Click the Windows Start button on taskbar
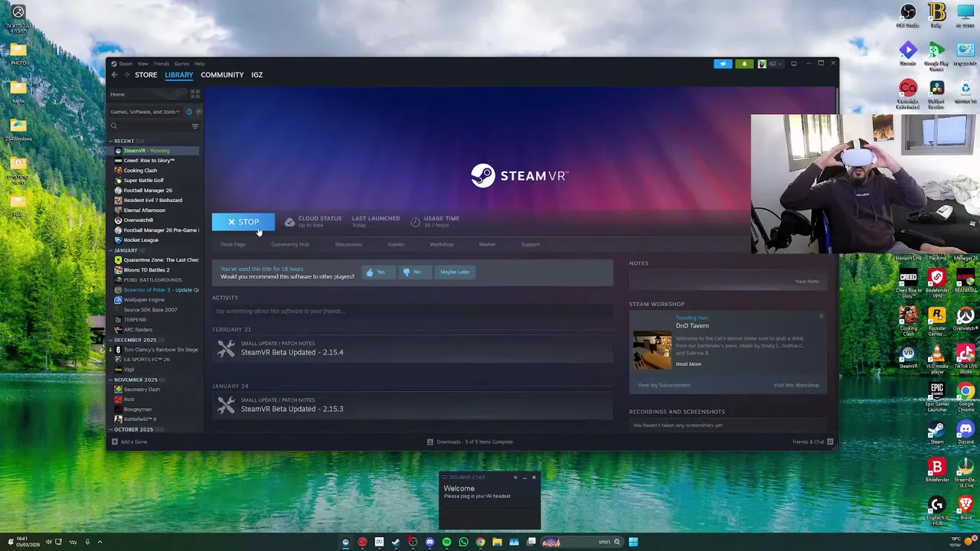Screen dimensions: 980x551 coord(633,542)
